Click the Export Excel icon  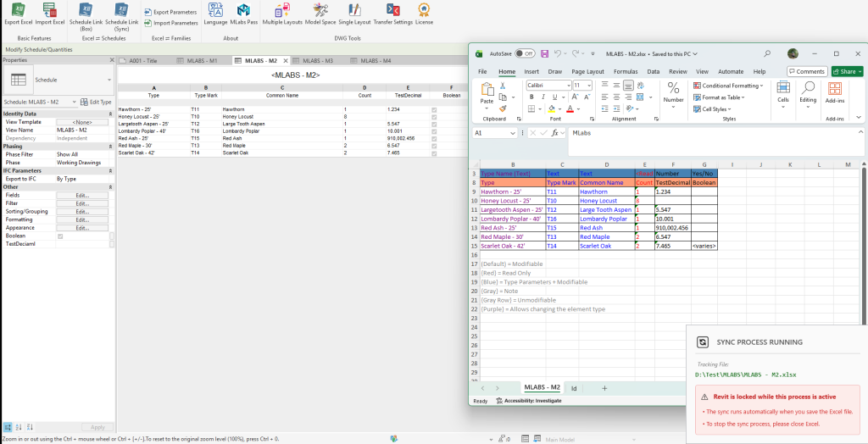[19, 10]
